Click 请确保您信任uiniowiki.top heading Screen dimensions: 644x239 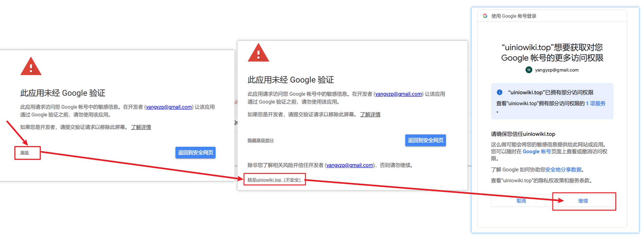tap(523, 134)
